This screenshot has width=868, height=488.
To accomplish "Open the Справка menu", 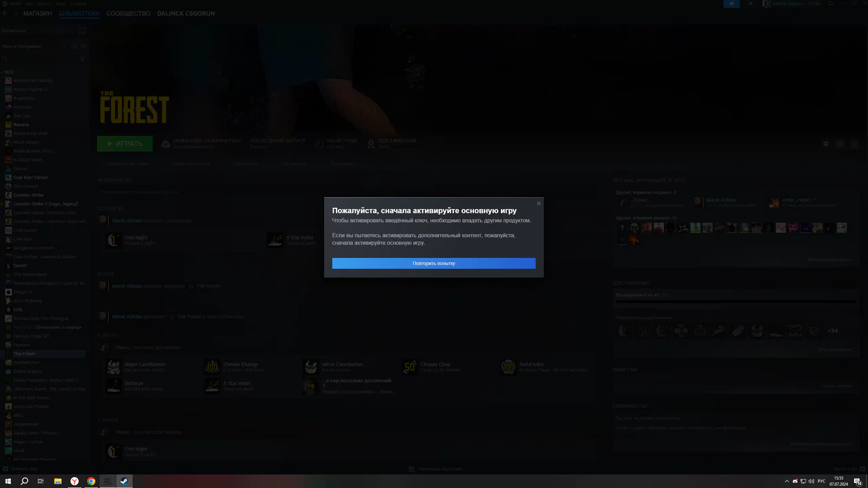I will (78, 4).
